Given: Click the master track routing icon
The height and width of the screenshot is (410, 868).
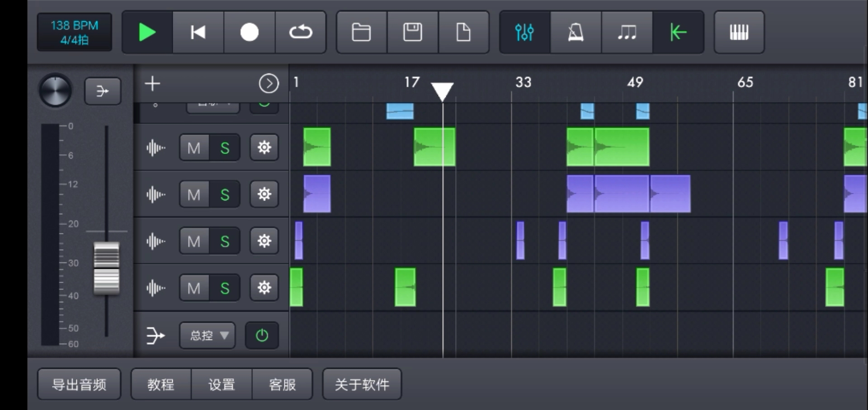Looking at the screenshot, I should point(156,335).
